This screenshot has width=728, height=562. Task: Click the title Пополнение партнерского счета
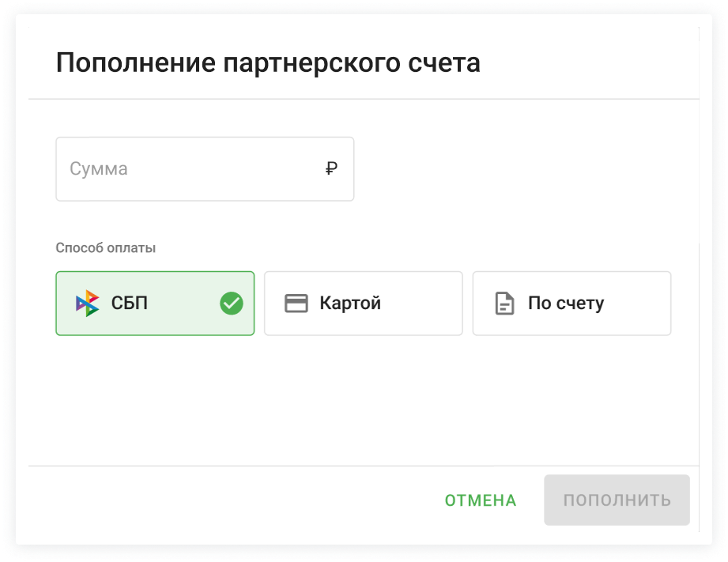pos(268,62)
